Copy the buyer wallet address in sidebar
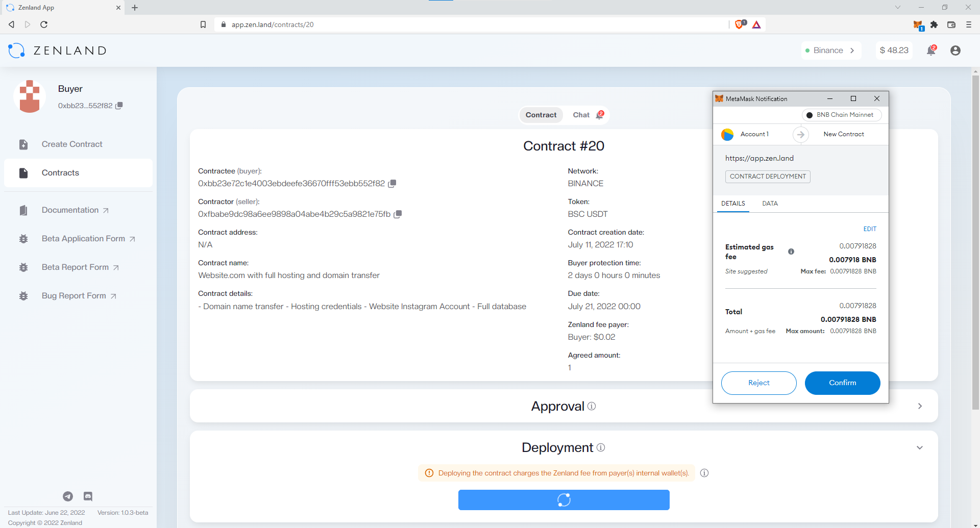Viewport: 980px width, 528px height. pos(119,106)
